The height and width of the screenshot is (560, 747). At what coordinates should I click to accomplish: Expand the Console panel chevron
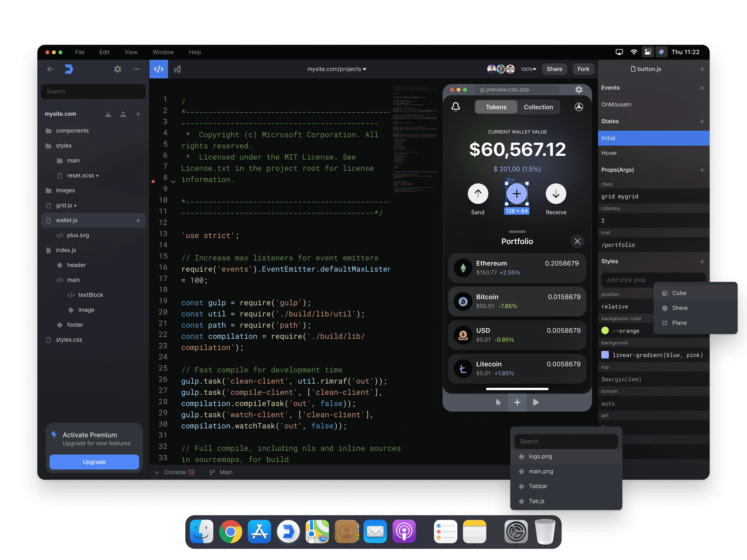tap(157, 472)
